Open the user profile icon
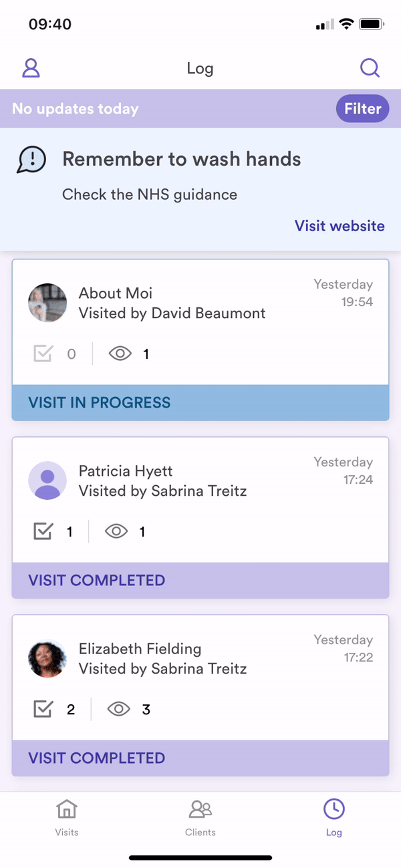Viewport: 401px width, 868px height. pyautogui.click(x=31, y=68)
